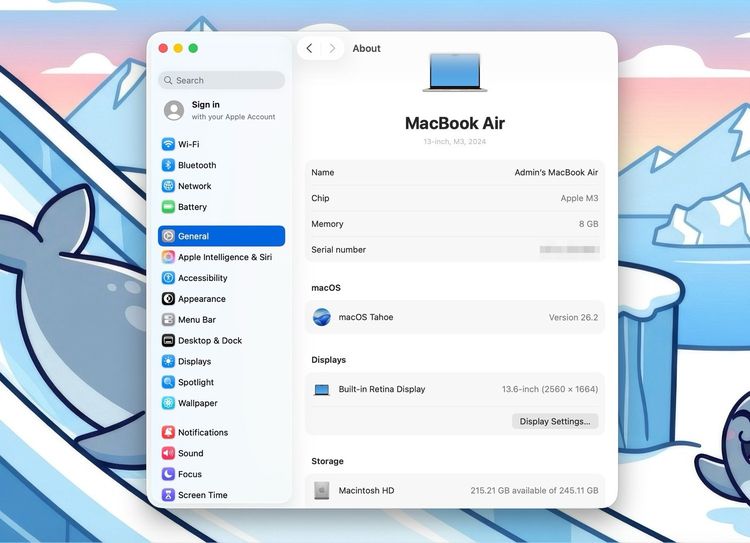Click the Serial number label

point(338,250)
